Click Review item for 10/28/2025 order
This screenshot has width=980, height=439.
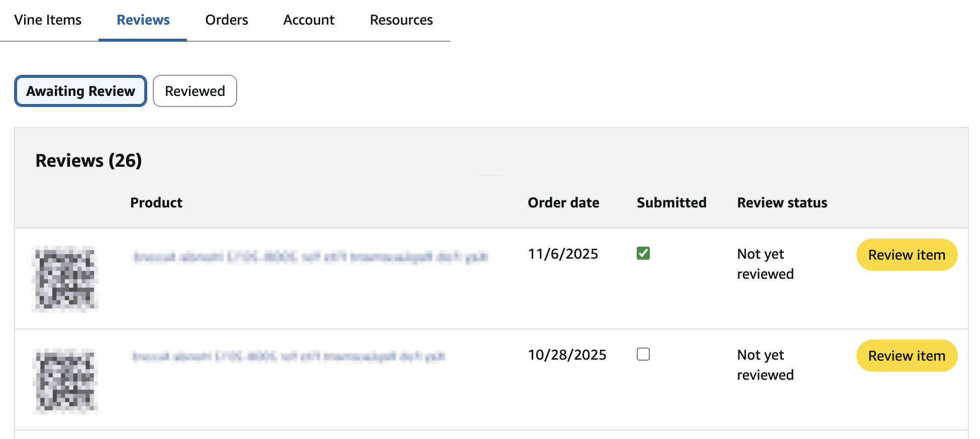click(x=907, y=356)
